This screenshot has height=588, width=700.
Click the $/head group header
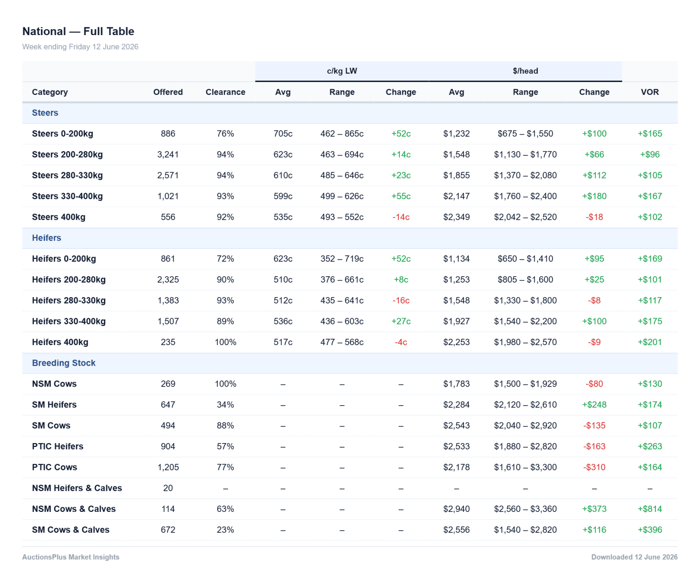point(525,71)
